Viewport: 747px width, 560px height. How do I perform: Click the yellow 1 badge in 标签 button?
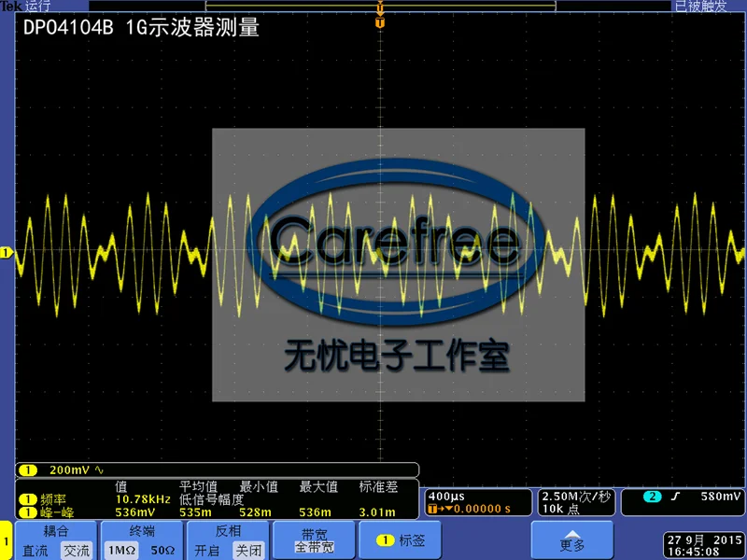[385, 540]
